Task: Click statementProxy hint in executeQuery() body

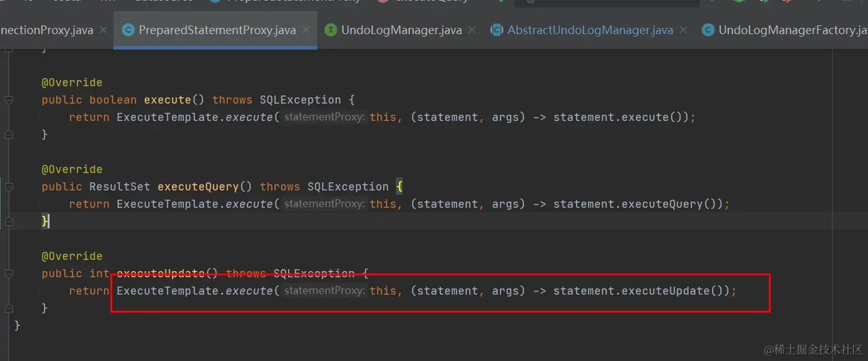Action: coord(325,204)
